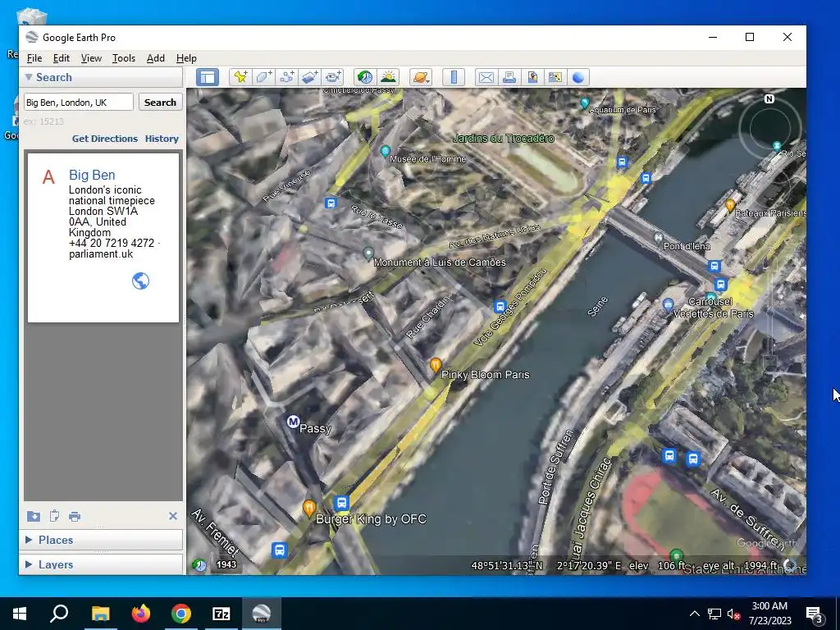Open search History link
Screen dimensions: 840x630
pos(162,138)
